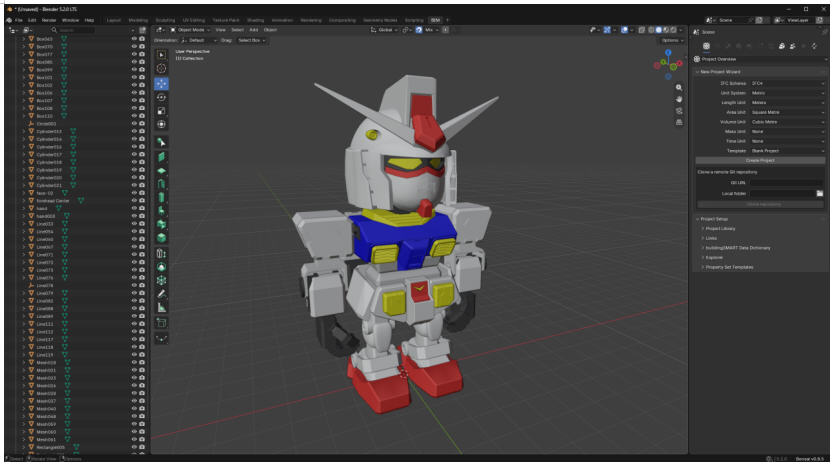
Task: Open the Volume Unit dropdown
Action: click(787, 122)
